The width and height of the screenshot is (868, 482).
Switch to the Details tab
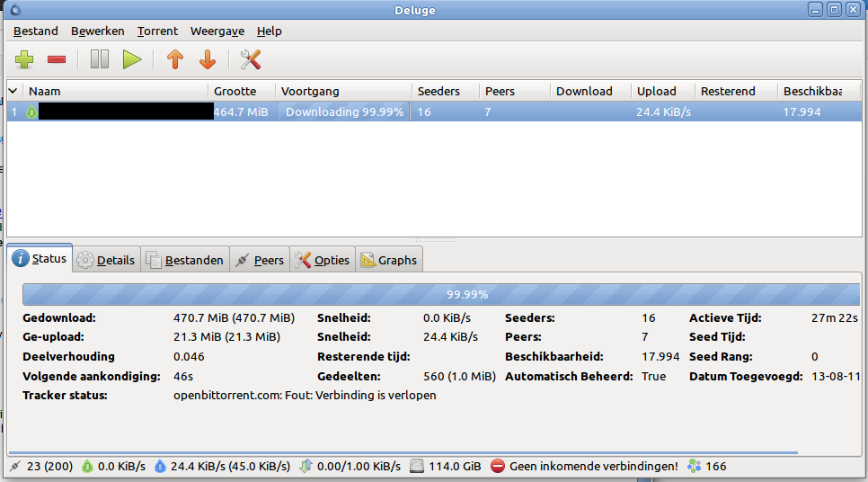click(x=106, y=260)
